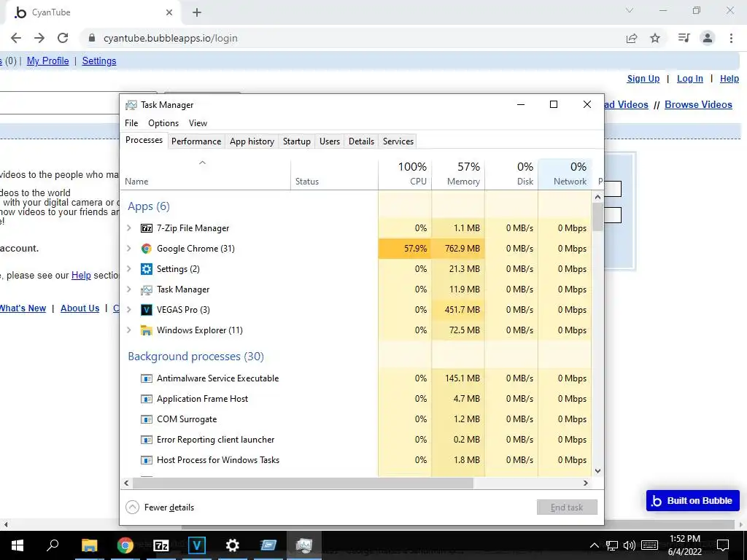The image size is (747, 560).
Task: Click Task Manager taskbar icon
Action: [304, 545]
